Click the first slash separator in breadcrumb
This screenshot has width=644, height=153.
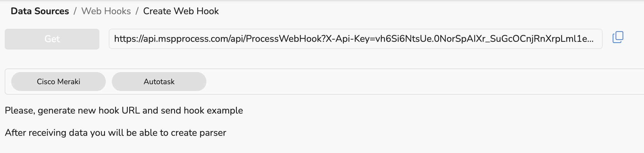(75, 11)
